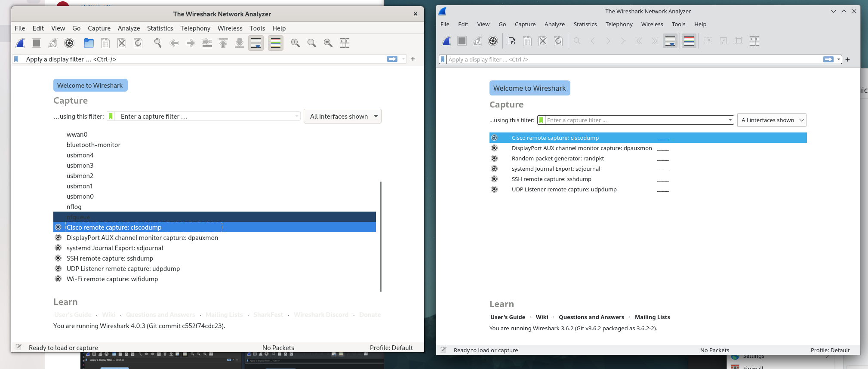Click go to last packet icon in left window
Viewport: 868px width, 369px height.
point(240,43)
